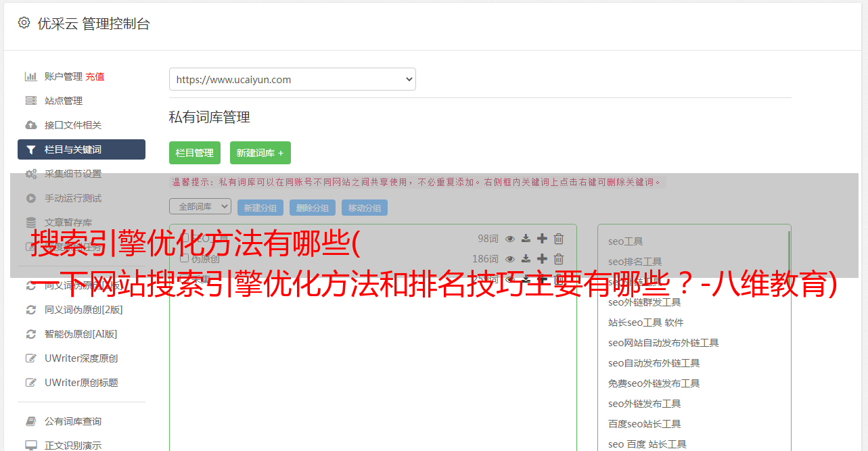
Task: Click the 私有词库管理 heading
Action: click(210, 118)
